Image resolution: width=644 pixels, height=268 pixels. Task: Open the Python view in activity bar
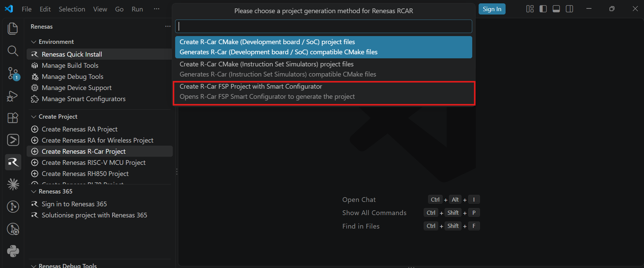pos(13,251)
